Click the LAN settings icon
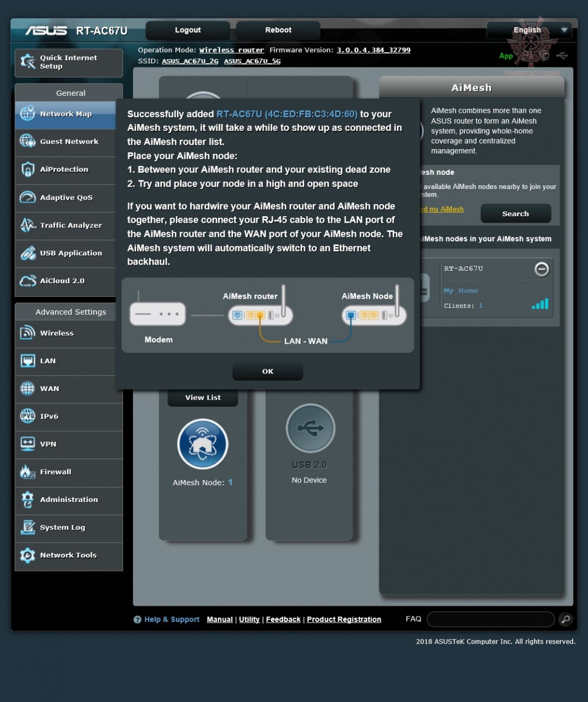588x702 pixels. coord(28,361)
